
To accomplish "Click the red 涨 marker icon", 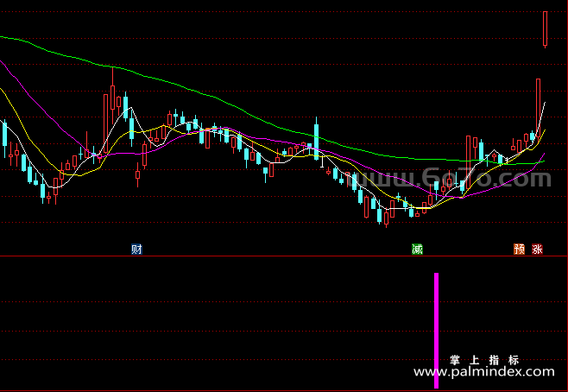I will (x=537, y=250).
